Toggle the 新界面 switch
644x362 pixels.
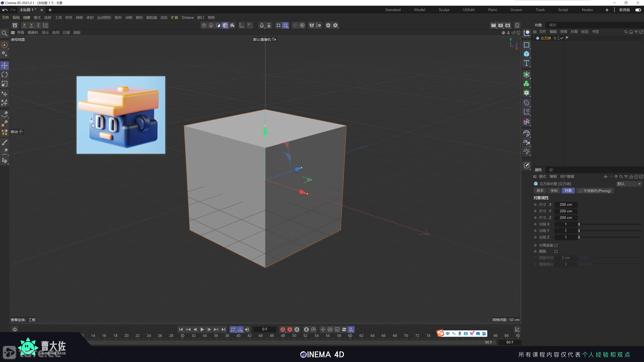(638, 10)
